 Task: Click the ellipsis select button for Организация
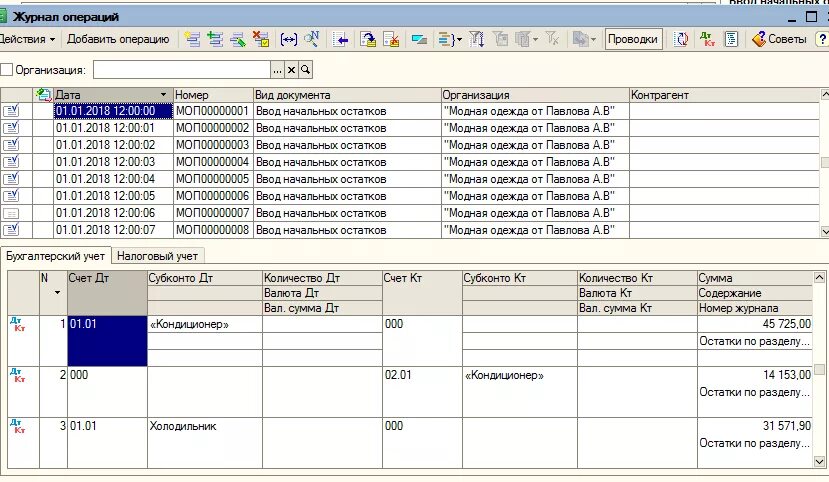click(x=278, y=69)
